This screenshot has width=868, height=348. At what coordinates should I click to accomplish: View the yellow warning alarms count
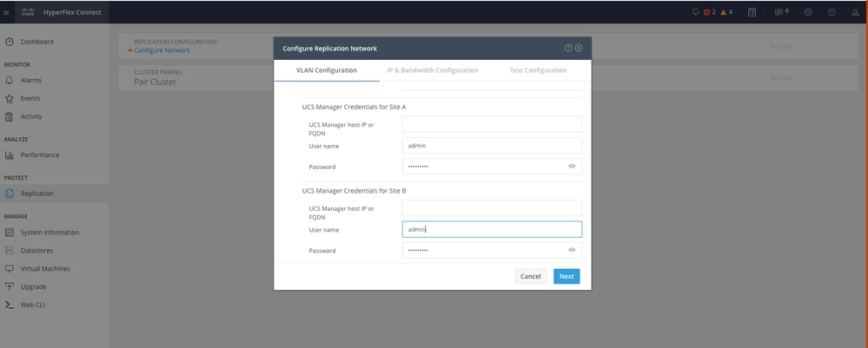[727, 12]
